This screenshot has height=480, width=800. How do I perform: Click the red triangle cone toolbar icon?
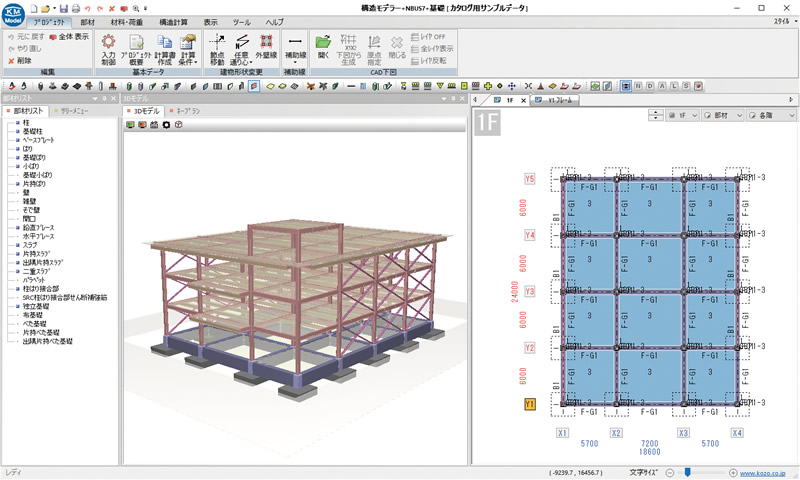point(540,86)
